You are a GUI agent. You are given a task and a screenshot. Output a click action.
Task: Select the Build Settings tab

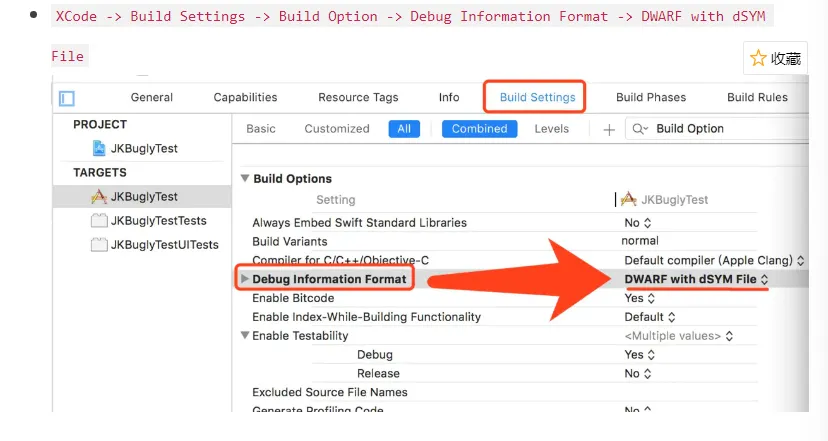click(x=537, y=97)
